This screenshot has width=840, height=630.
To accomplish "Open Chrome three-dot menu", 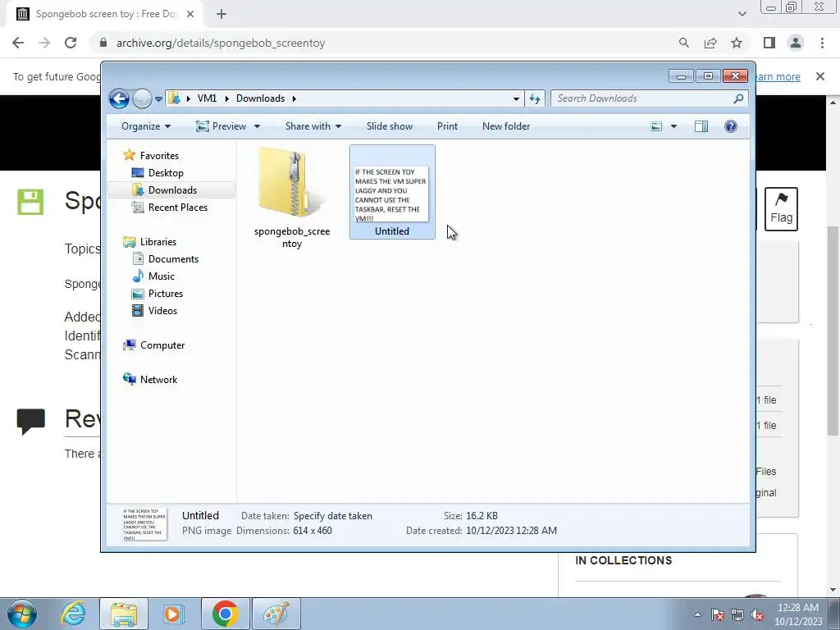I will click(822, 43).
